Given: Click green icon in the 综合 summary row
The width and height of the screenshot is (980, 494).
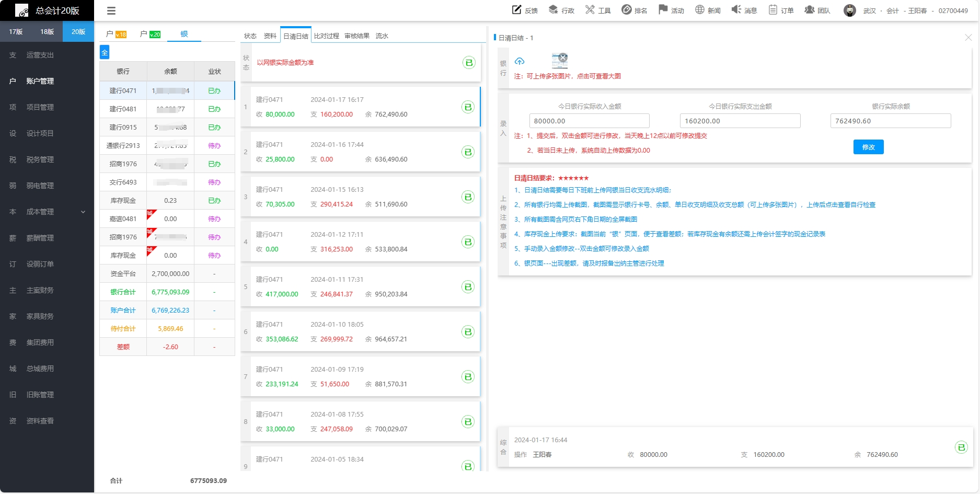Looking at the screenshot, I should (x=961, y=447).
